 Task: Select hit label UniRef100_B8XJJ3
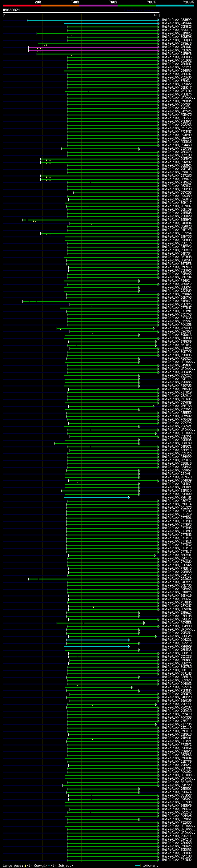point(176,30)
